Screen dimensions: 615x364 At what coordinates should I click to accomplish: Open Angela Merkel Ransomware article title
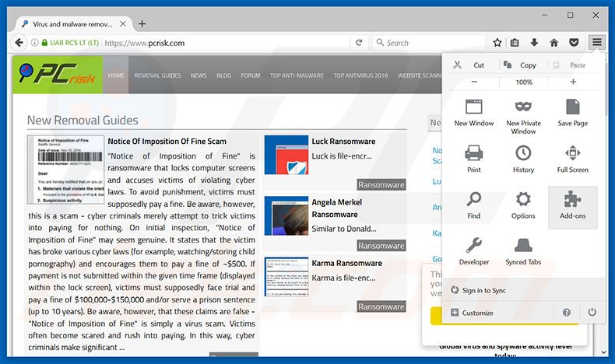[x=336, y=208]
